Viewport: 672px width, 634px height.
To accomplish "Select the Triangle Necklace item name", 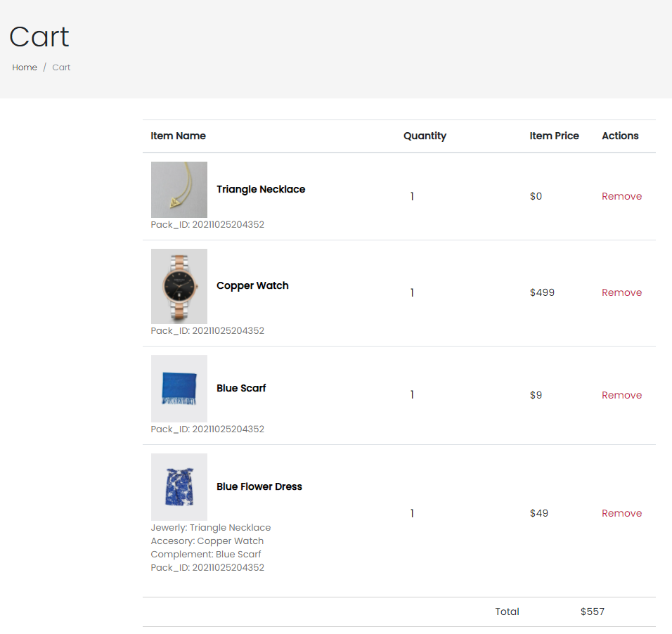I will (261, 189).
